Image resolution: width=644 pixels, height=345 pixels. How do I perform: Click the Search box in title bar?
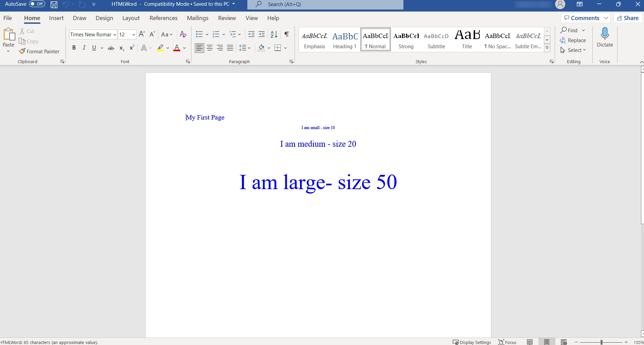tap(325, 4)
